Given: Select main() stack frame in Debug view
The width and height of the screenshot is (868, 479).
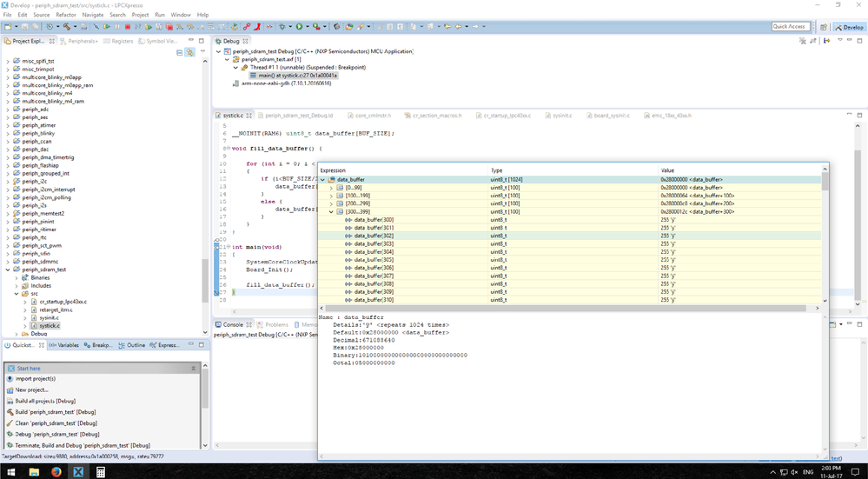Looking at the screenshot, I should [x=297, y=76].
